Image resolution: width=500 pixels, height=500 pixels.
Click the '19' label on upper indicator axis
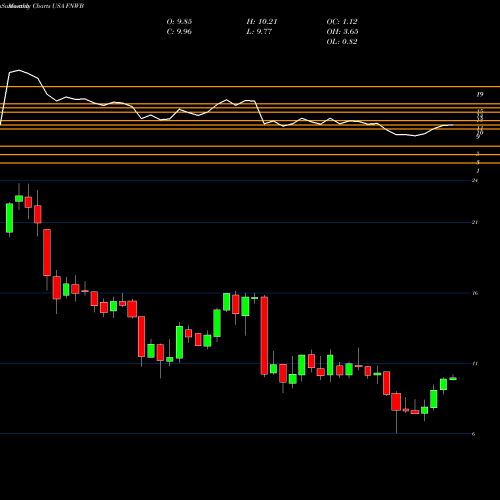(x=479, y=95)
